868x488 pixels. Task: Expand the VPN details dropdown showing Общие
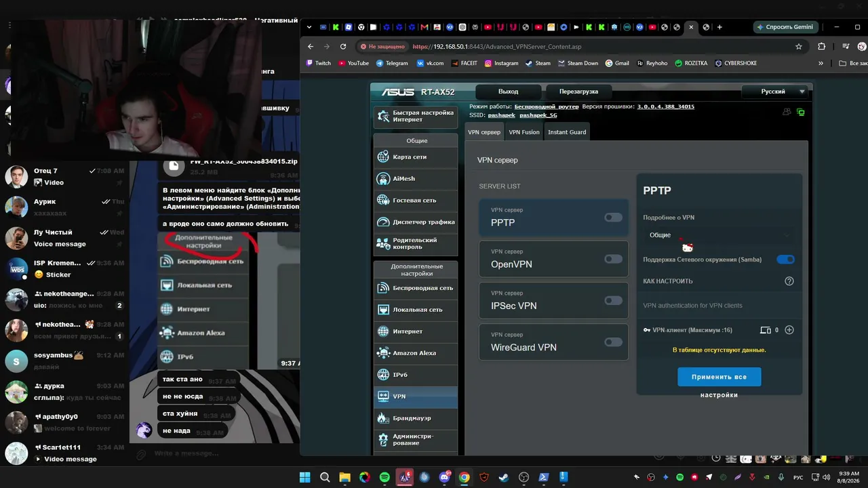719,235
